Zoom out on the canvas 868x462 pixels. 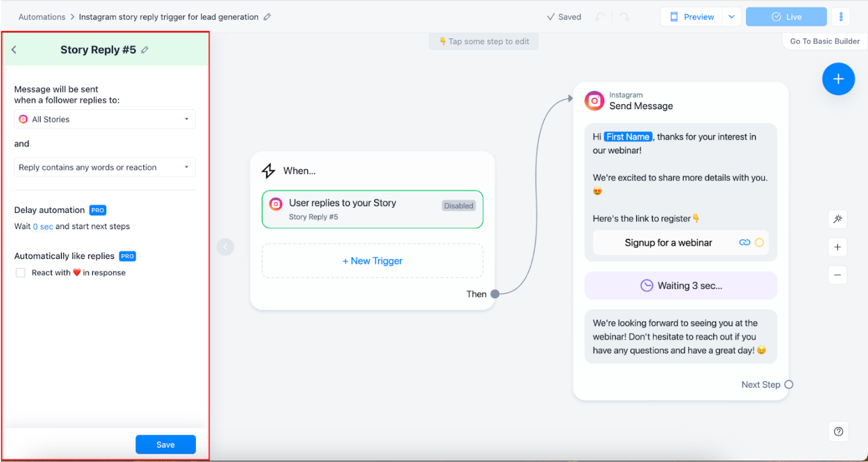point(837,275)
